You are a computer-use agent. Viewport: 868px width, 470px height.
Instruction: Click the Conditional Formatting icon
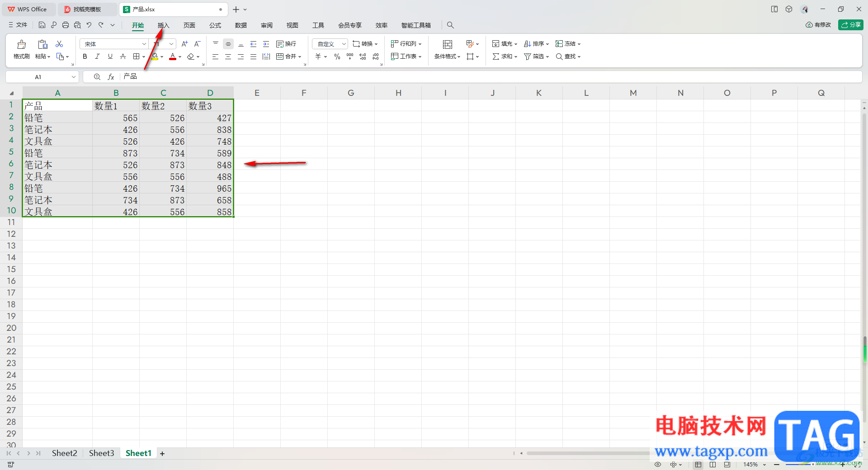[x=447, y=44]
